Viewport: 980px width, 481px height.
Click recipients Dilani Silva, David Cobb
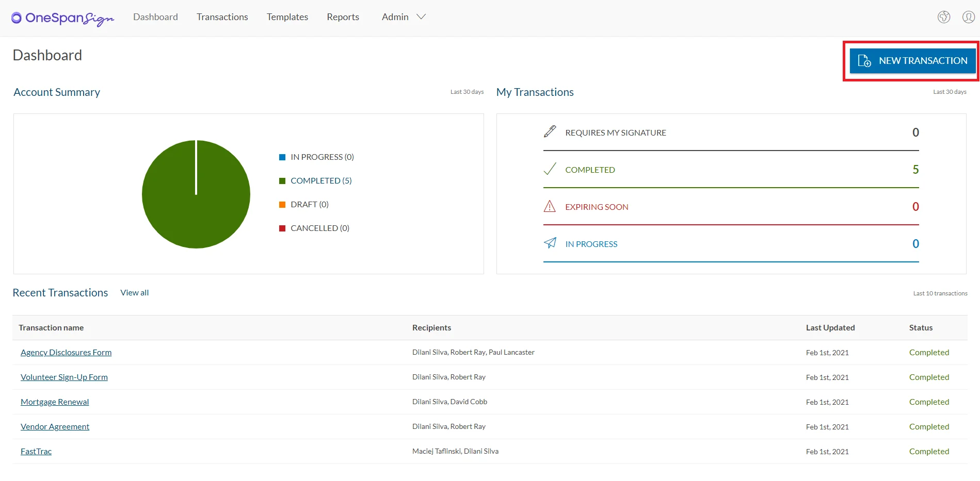pos(449,402)
